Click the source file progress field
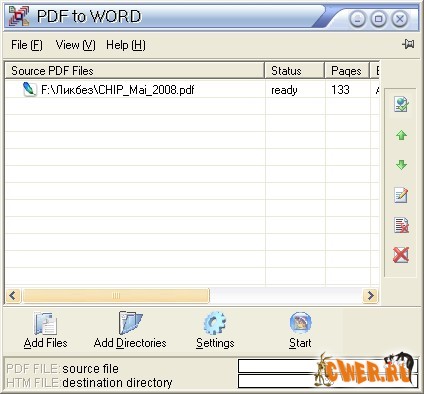This screenshot has width=424, height=394. pos(328,366)
